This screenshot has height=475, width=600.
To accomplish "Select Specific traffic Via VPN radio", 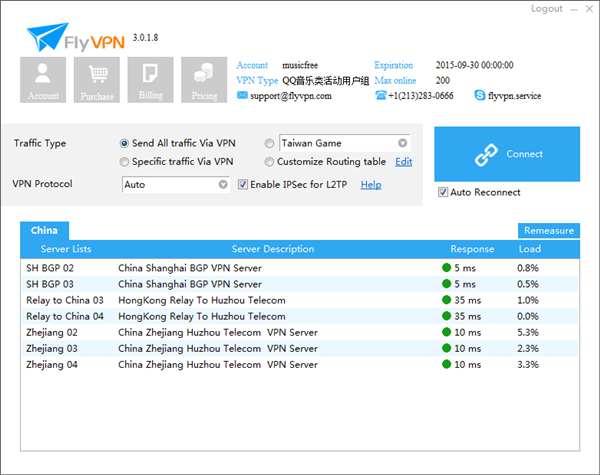I will click(124, 162).
